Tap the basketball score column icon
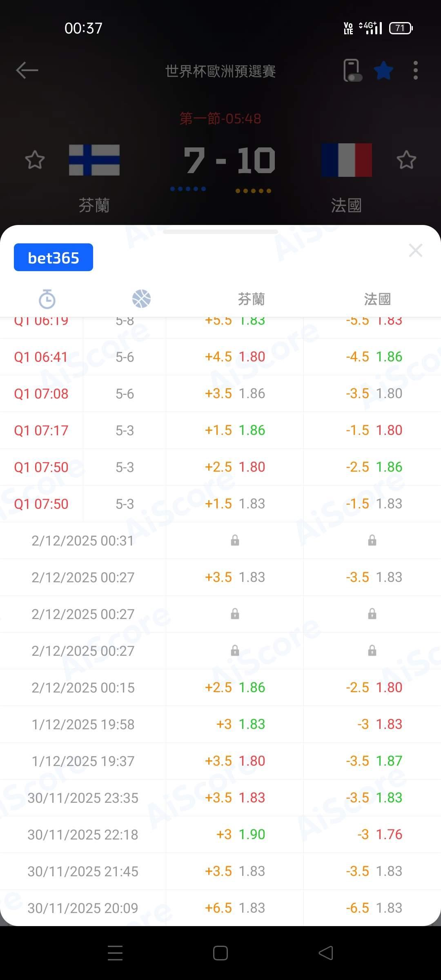This screenshot has width=441, height=980. (x=141, y=299)
